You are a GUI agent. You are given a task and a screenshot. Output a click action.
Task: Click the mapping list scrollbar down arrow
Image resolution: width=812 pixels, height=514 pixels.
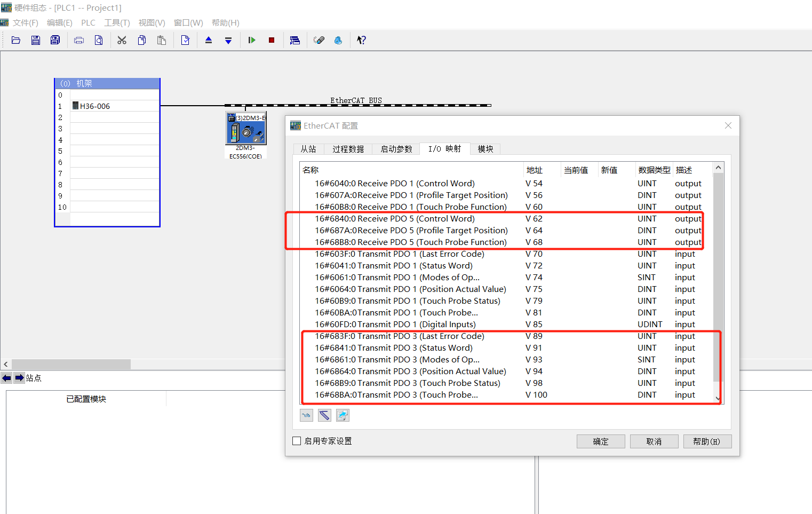718,398
